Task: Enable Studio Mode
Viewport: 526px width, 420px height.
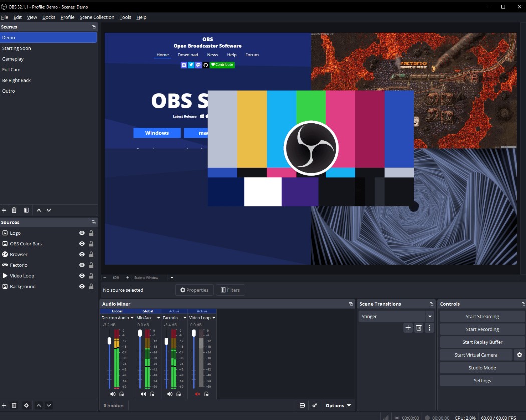Action: (482, 368)
